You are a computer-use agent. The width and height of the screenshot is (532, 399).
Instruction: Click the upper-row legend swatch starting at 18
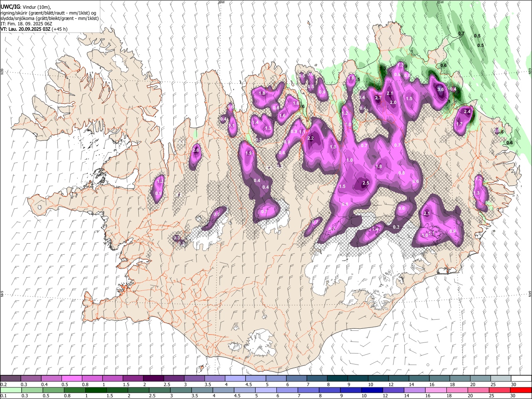tap(459, 379)
